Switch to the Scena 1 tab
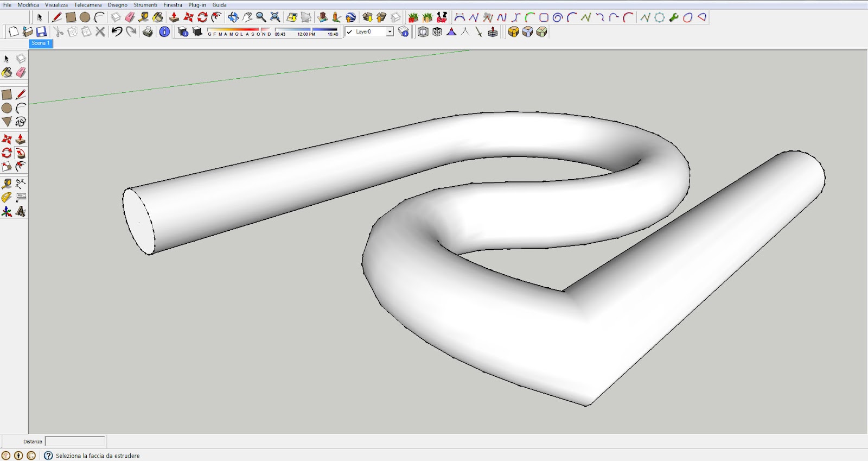Screen dimensions: 868x461 pos(41,43)
